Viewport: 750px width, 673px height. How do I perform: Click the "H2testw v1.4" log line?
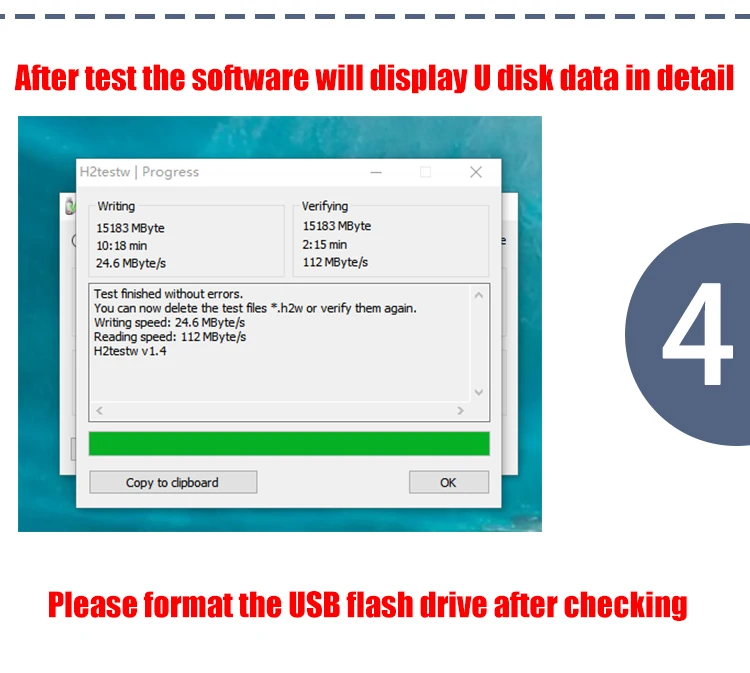click(x=130, y=351)
